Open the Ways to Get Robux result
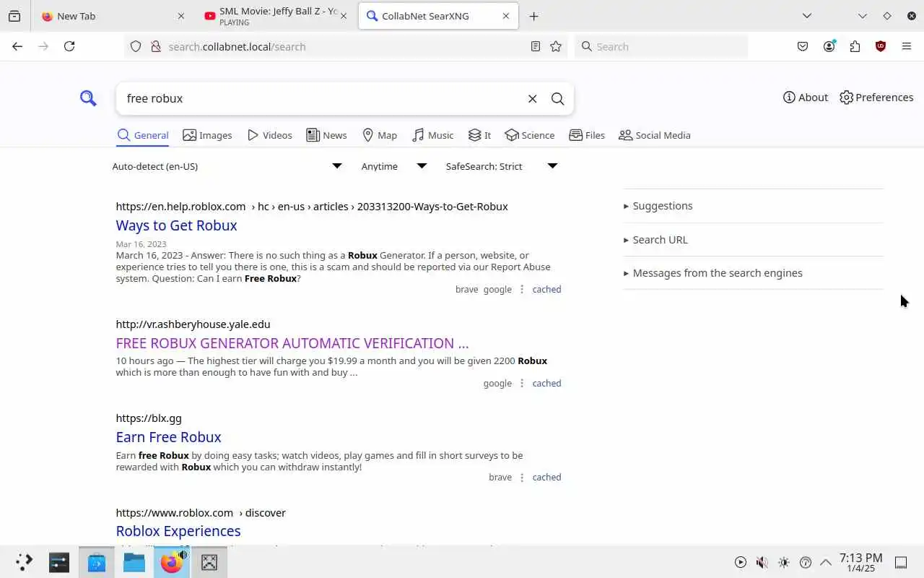The height and width of the screenshot is (578, 924). coord(176,225)
